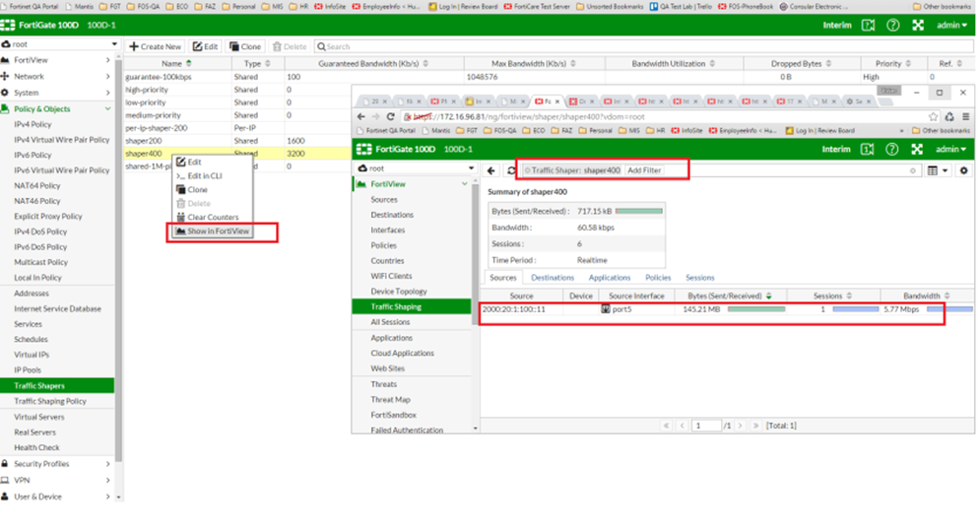Select the per-ip-shaper-200 row

pyautogui.click(x=237, y=128)
